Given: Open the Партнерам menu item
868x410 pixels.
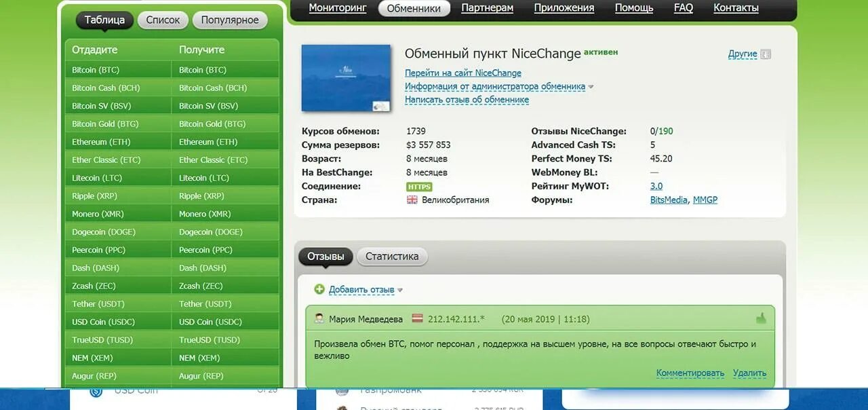Looking at the screenshot, I should pyautogui.click(x=487, y=8).
